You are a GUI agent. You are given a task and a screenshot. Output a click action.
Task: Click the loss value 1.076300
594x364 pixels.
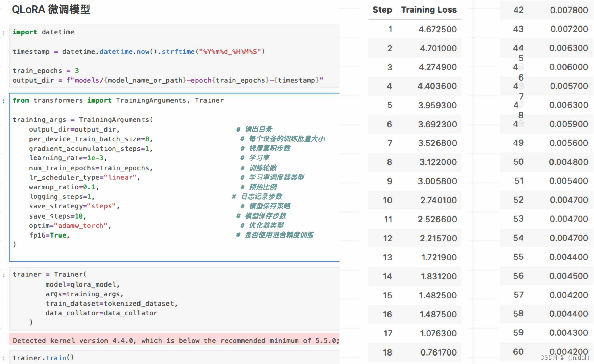pos(439,333)
